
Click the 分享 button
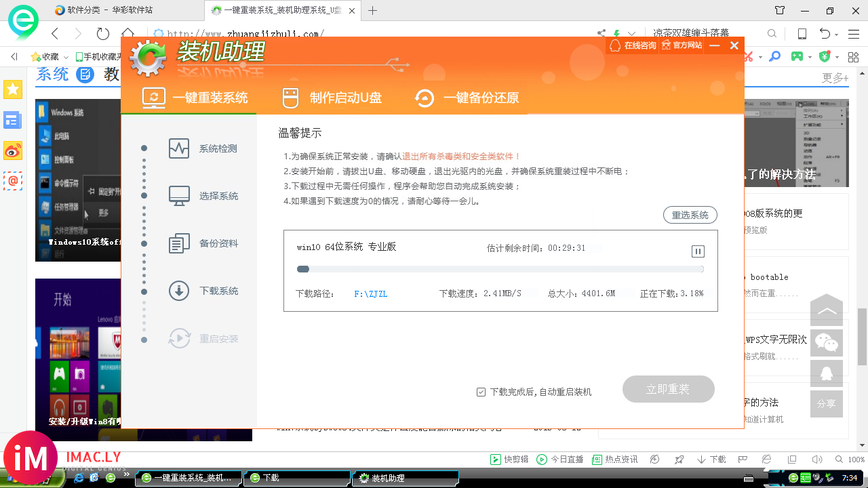[827, 404]
